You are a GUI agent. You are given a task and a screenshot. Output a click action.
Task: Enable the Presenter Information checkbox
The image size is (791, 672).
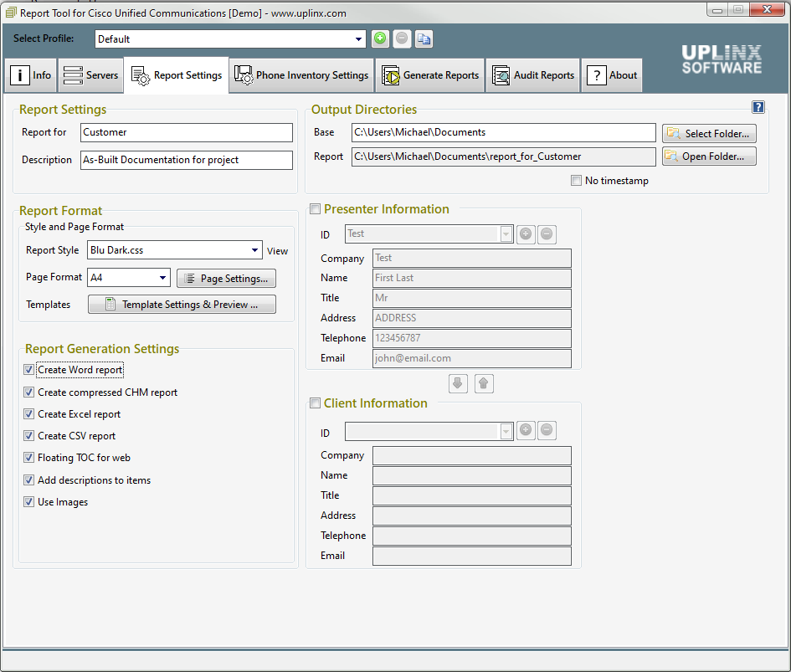316,209
